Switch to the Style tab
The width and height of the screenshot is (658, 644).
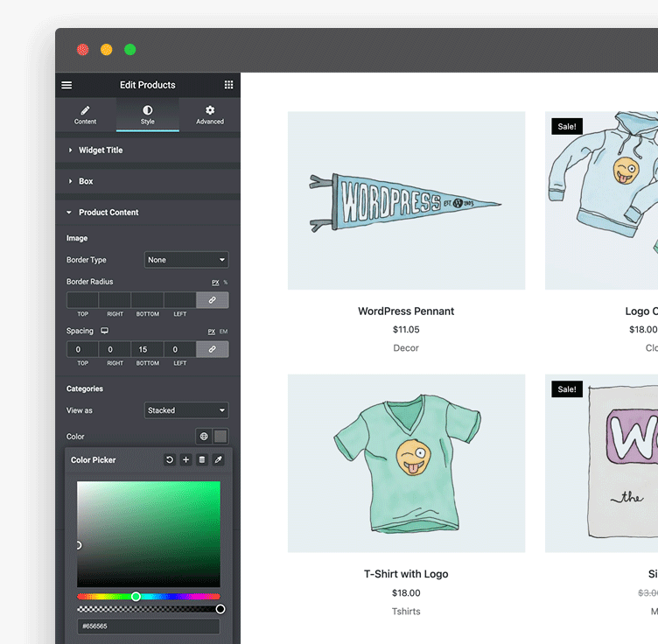point(148,115)
